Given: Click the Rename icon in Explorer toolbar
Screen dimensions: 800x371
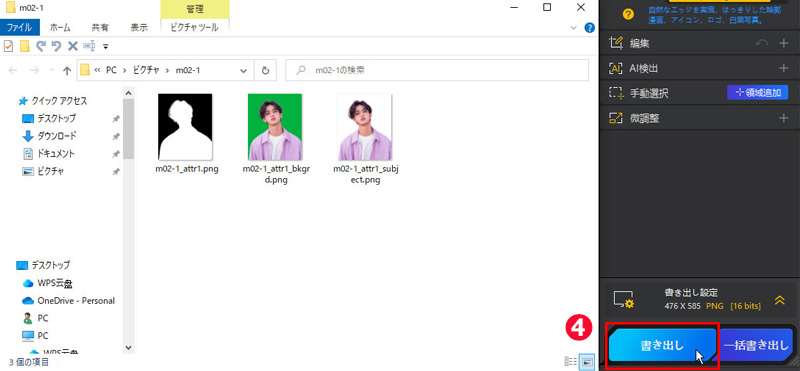Looking at the screenshot, I should click(89, 46).
